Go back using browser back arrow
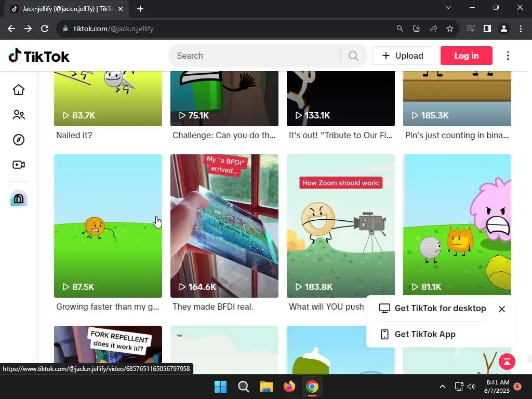 pos(11,29)
